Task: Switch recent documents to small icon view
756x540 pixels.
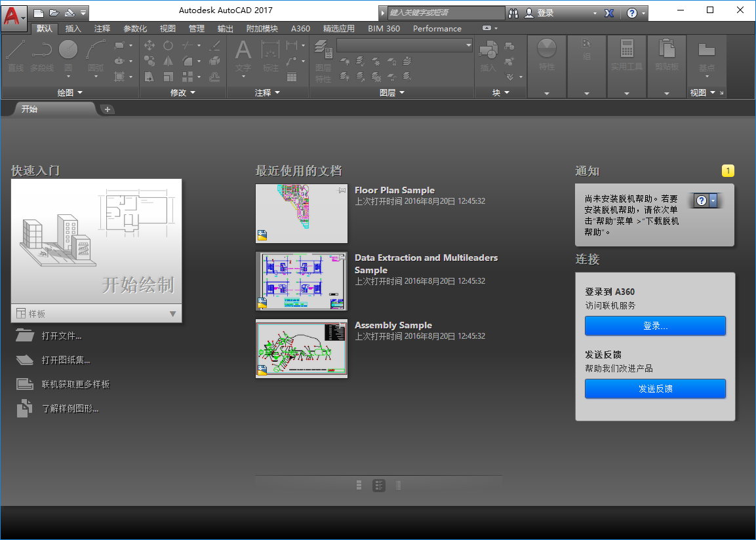Action: [x=359, y=485]
